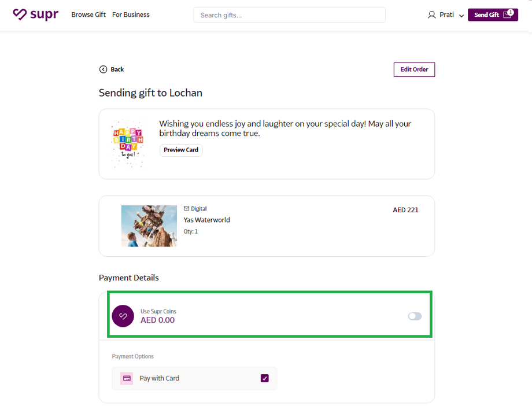The width and height of the screenshot is (532, 406).
Task: Click the Yas Waterworld product title
Action: (206, 220)
